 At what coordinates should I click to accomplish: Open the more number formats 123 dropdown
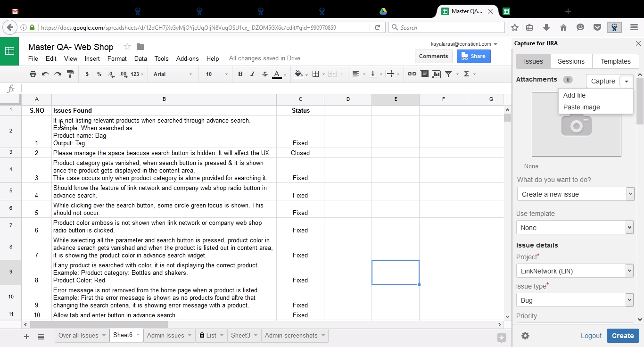pos(137,74)
